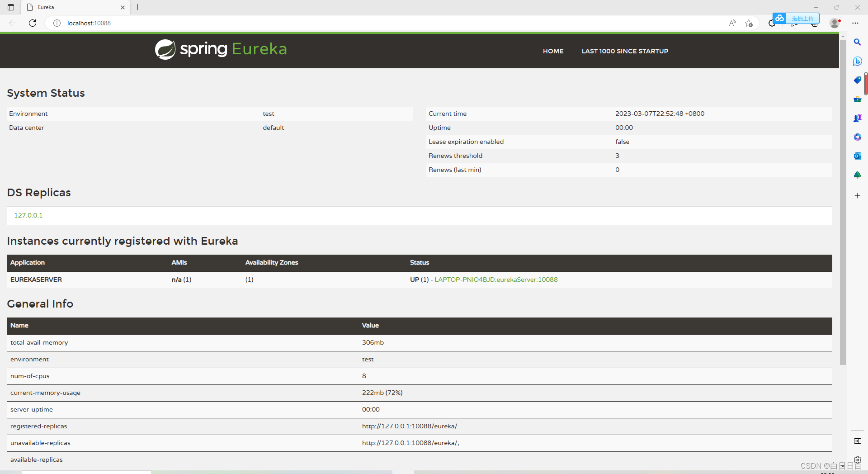The height and width of the screenshot is (474, 868).
Task: Go to HOME in Eureka navbar
Action: 553,51
